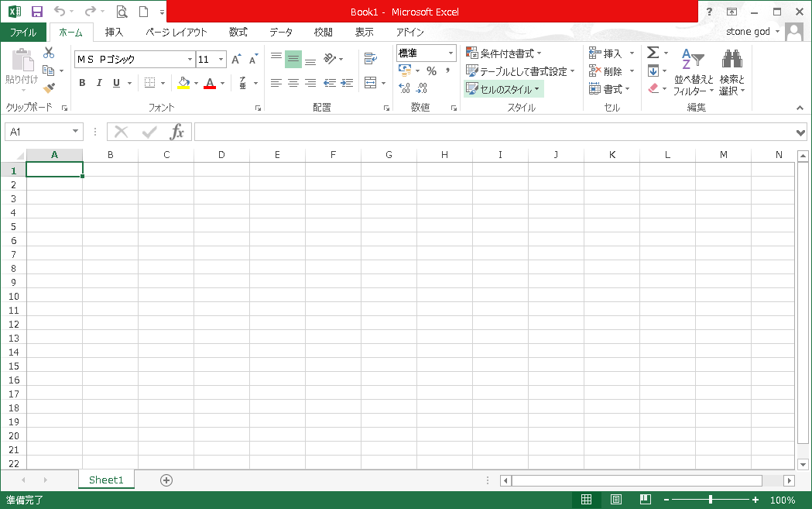Open the font size dropdown
The height and width of the screenshot is (509, 812).
point(221,59)
